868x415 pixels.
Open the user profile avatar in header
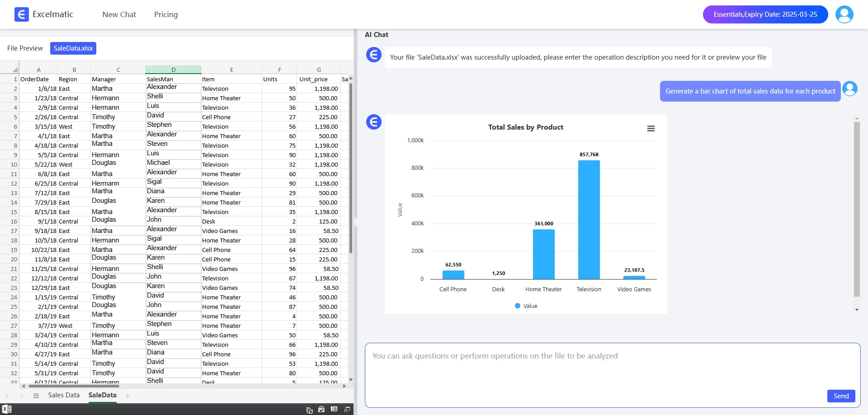(844, 14)
